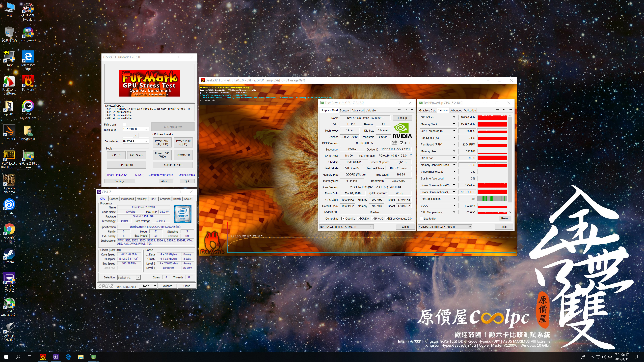This screenshot has height=362, width=644.
Task: Click PerfCap Reason green graph bar
Action: [x=492, y=199]
